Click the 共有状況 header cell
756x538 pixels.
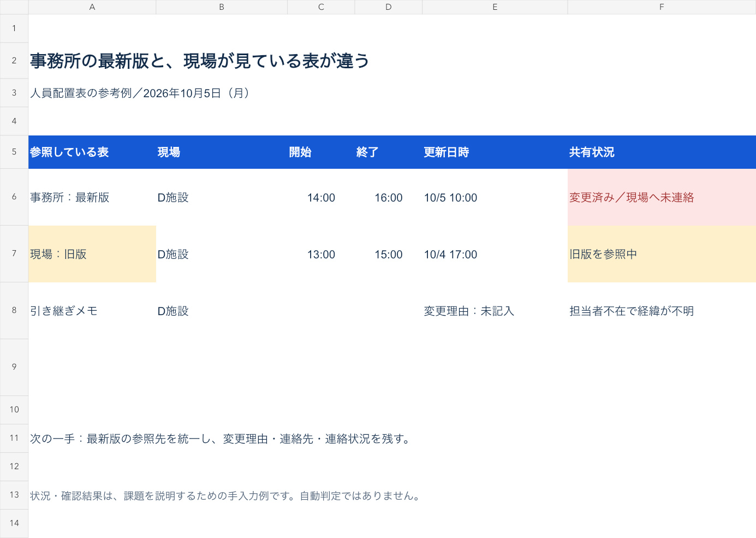662,152
